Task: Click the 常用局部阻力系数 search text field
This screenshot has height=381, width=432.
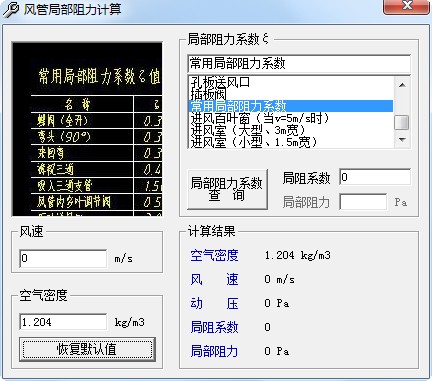Action: [x=299, y=63]
